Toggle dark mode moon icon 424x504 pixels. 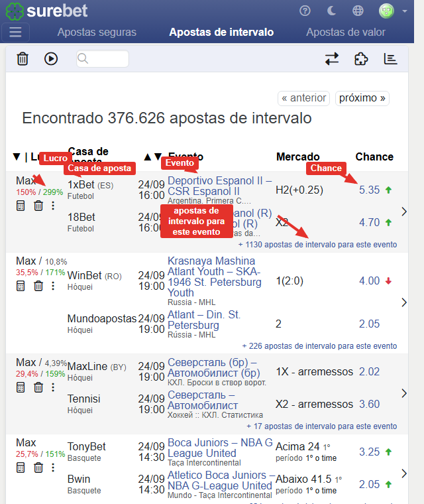(331, 11)
